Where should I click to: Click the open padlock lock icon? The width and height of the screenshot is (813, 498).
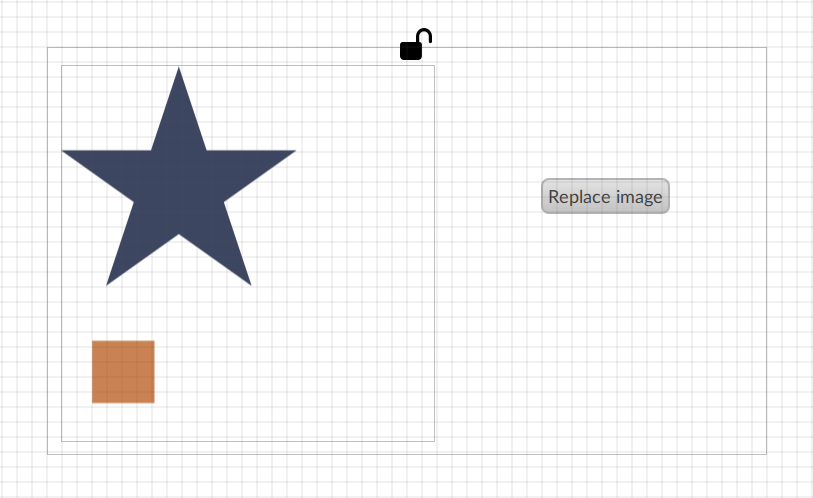[415, 45]
